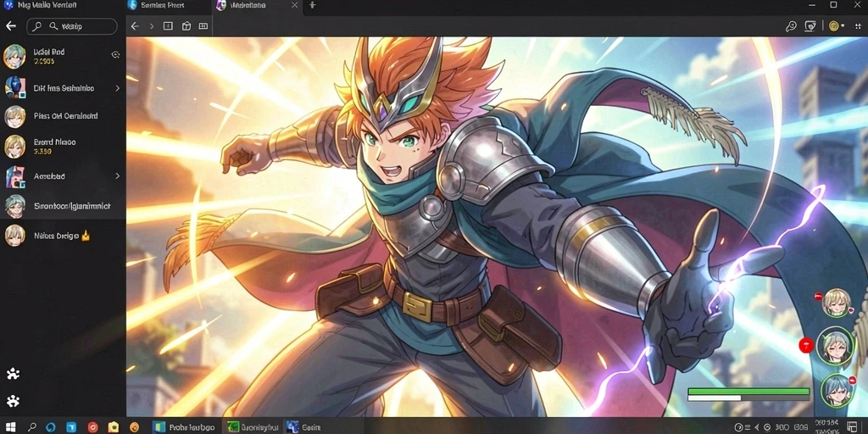Switch to the Samies Prars tab
The width and height of the screenshot is (868, 434).
pos(163,6)
